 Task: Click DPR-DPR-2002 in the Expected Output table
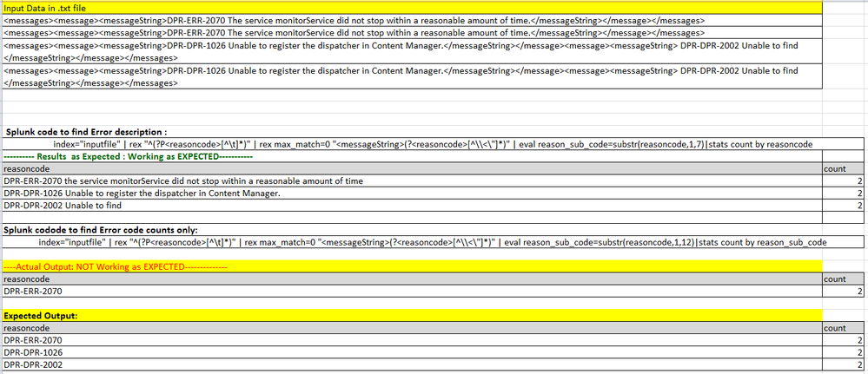(33, 365)
